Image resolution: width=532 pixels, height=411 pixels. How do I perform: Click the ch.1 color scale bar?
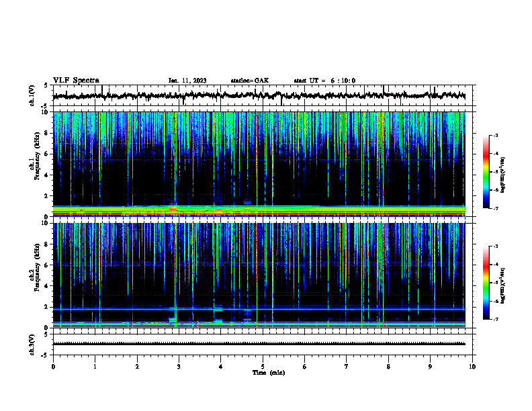(486, 172)
